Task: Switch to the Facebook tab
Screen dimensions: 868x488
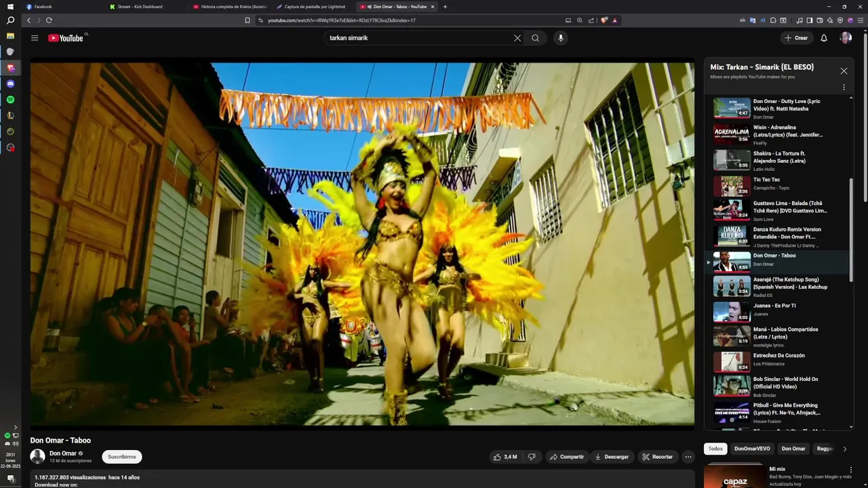Action: (x=61, y=7)
